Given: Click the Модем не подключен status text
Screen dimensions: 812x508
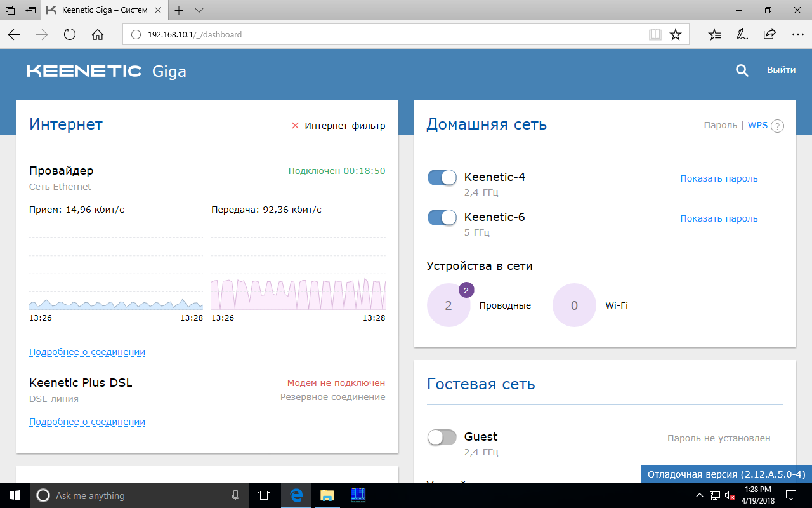Looking at the screenshot, I should pyautogui.click(x=336, y=383).
